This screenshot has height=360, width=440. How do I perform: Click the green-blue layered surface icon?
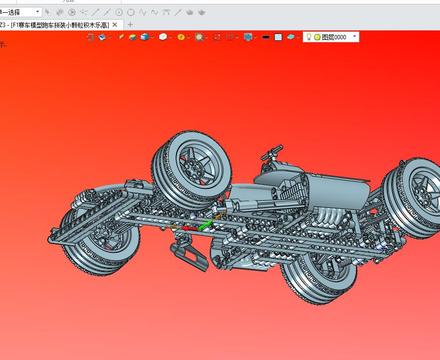tap(133, 37)
